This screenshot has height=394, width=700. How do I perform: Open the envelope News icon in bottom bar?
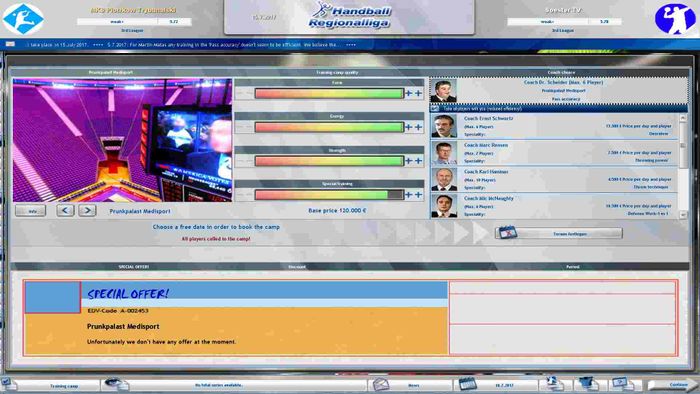tap(381, 384)
